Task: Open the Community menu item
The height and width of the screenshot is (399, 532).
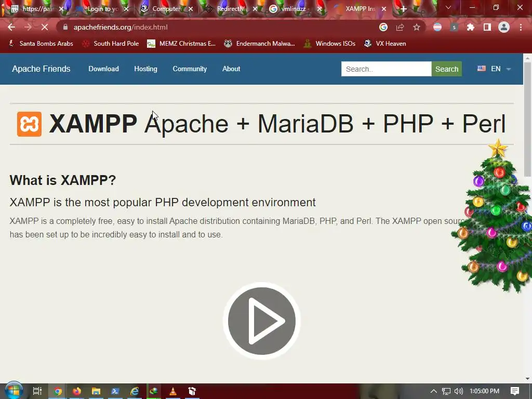Action: 190,69
